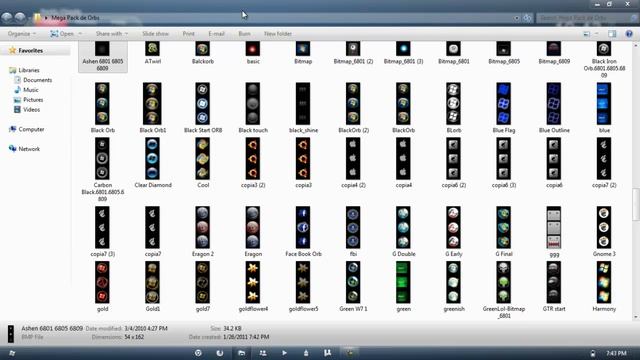
Task: Select the black_shine file icon
Action: pyautogui.click(x=303, y=104)
